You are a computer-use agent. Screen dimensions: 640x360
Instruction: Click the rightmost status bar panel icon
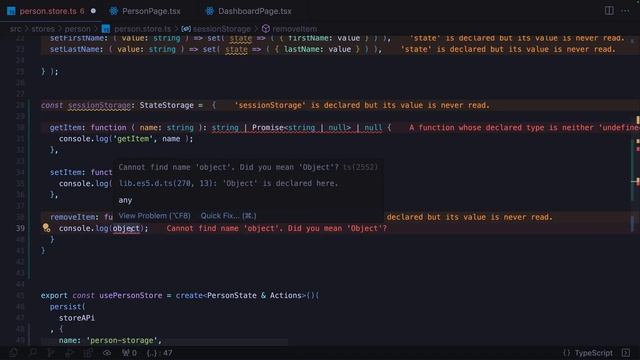626,353
